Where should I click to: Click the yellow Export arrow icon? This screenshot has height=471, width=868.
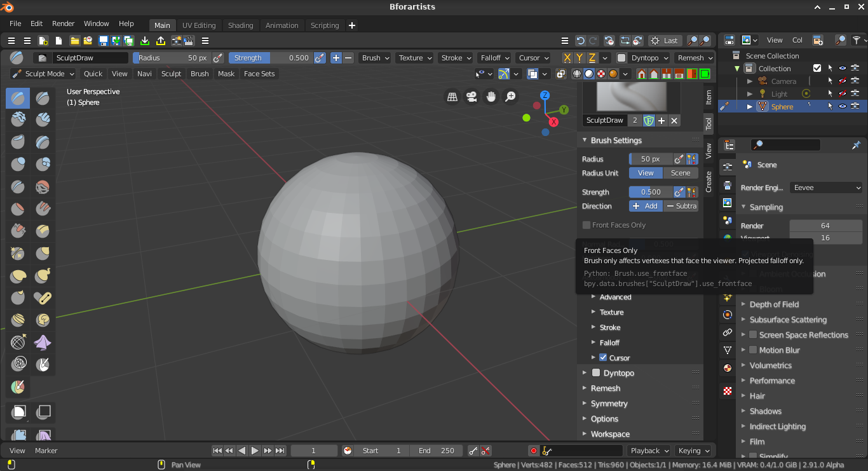[161, 41]
